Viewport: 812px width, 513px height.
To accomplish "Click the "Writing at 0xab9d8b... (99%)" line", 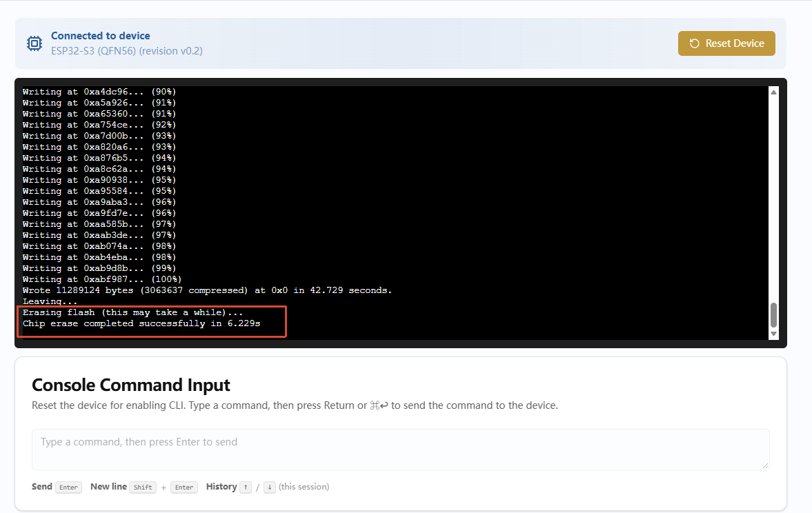I will [99, 268].
